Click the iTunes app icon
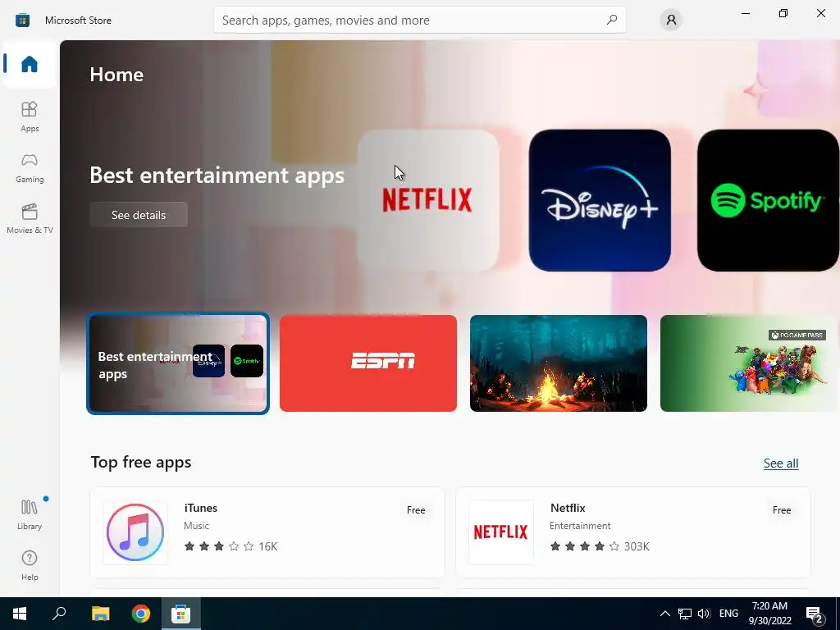The image size is (840, 630). 135,532
